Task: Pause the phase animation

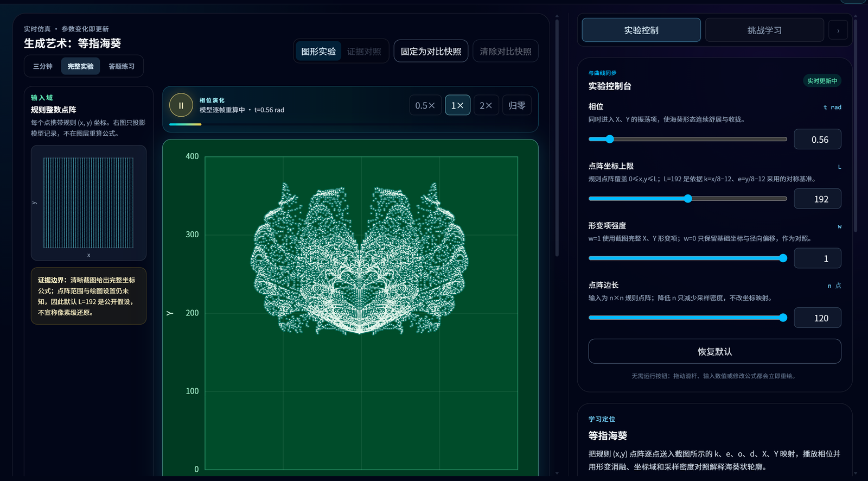Action: pos(181,105)
